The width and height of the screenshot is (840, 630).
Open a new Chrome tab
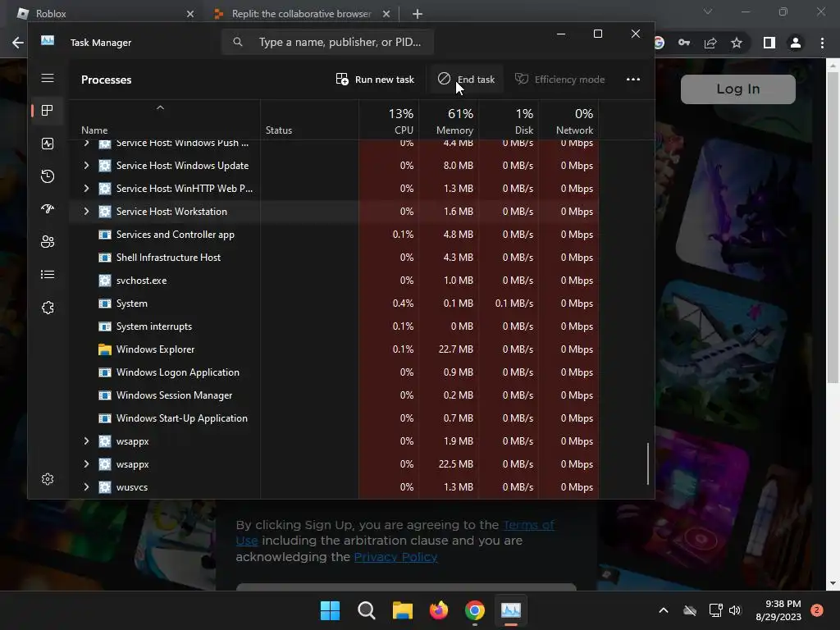(x=418, y=14)
